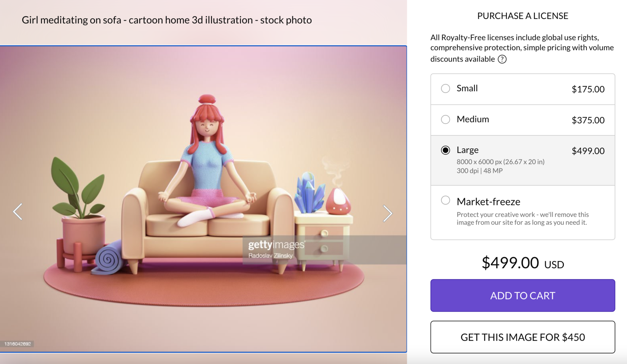Click the image ID 1316042692 label
This screenshot has height=364, width=627.
click(17, 344)
